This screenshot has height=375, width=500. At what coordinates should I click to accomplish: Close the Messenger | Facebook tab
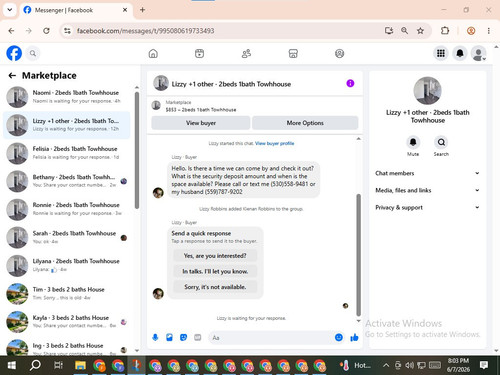125,10
